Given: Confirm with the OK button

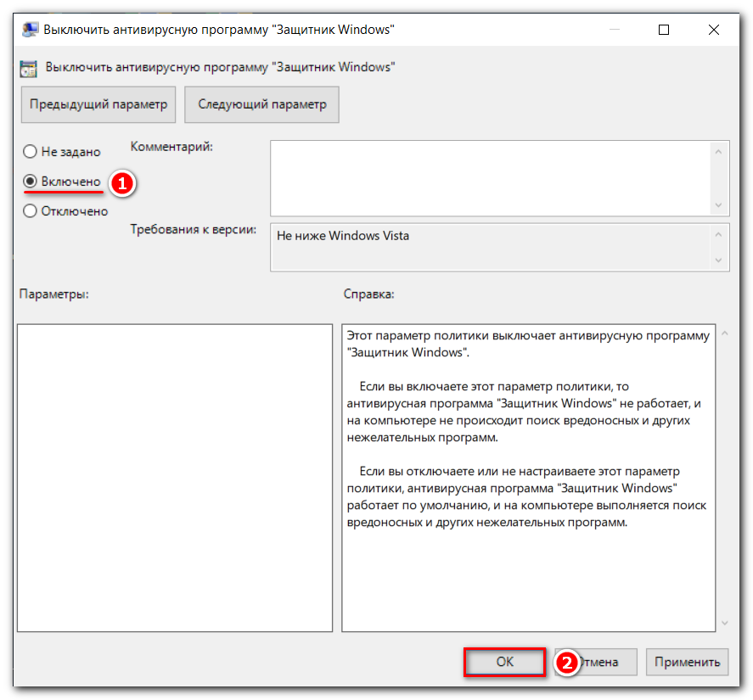Looking at the screenshot, I should tap(505, 662).
